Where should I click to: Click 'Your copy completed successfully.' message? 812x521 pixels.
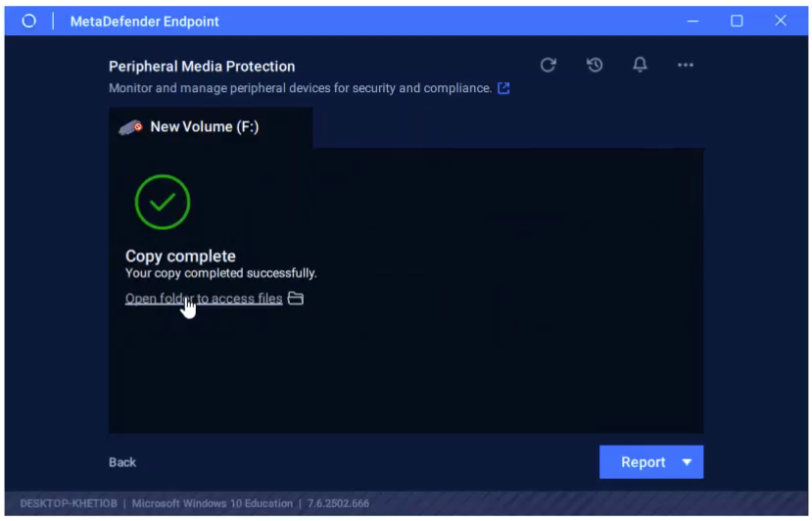coord(221,273)
